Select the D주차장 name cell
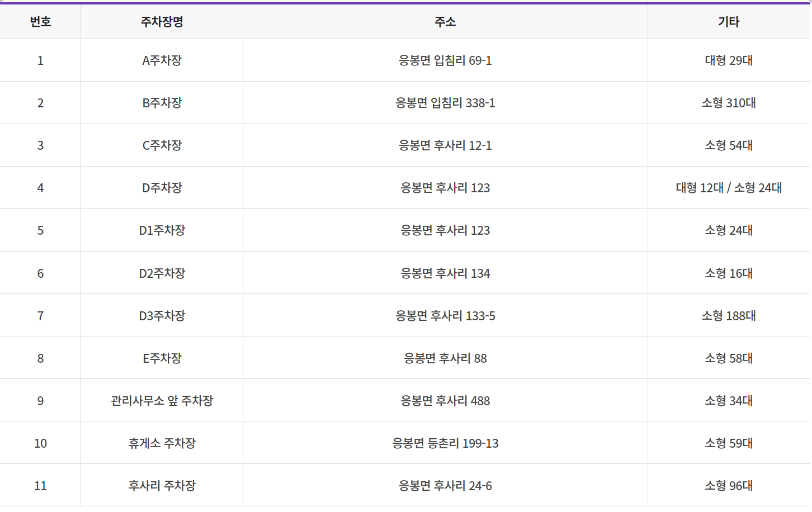 (x=162, y=188)
